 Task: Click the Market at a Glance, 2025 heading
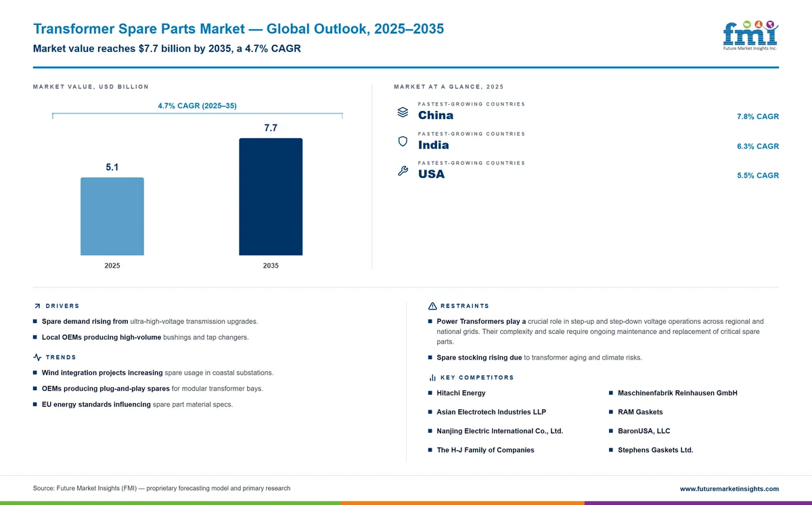[449, 87]
